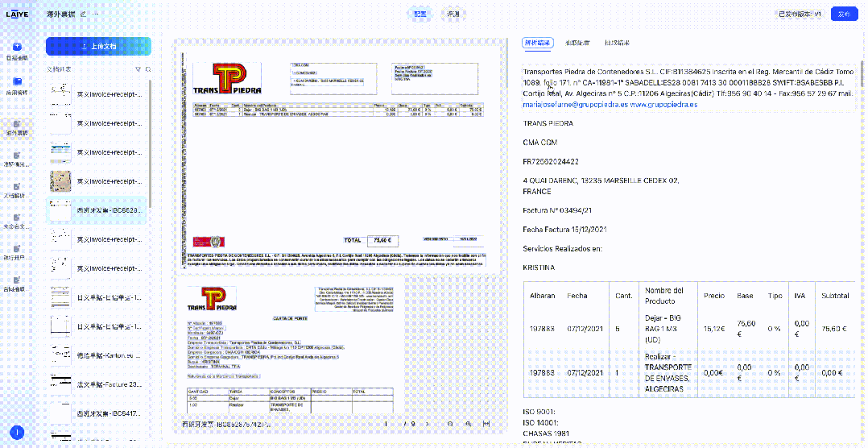The height and width of the screenshot is (448, 868).
Task: Switch to the third results tab on right
Action: 617,42
